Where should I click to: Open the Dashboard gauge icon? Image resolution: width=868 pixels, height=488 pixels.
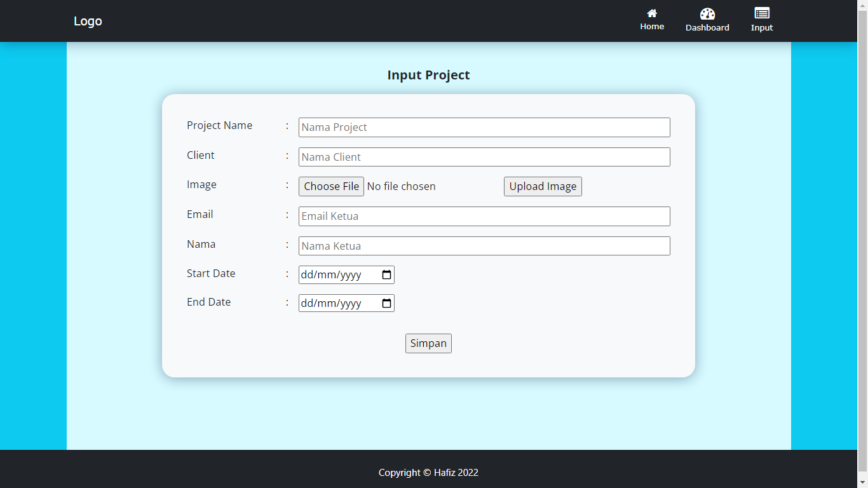click(707, 14)
